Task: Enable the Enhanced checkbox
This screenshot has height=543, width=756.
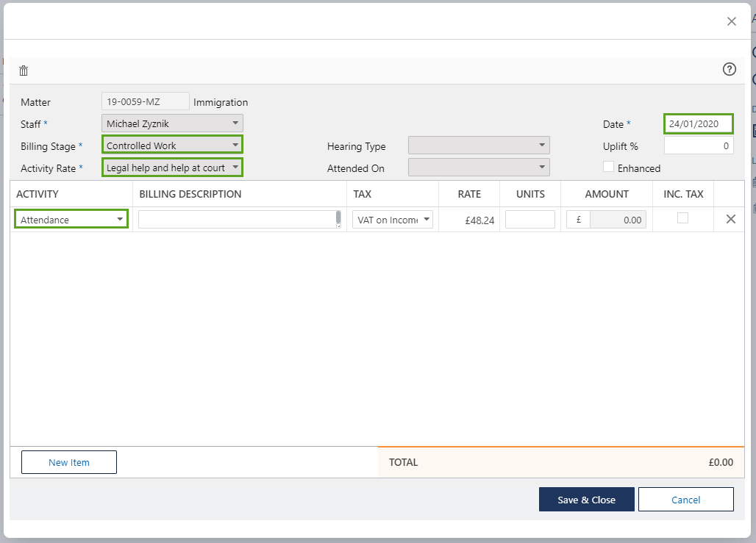Action: pyautogui.click(x=608, y=167)
